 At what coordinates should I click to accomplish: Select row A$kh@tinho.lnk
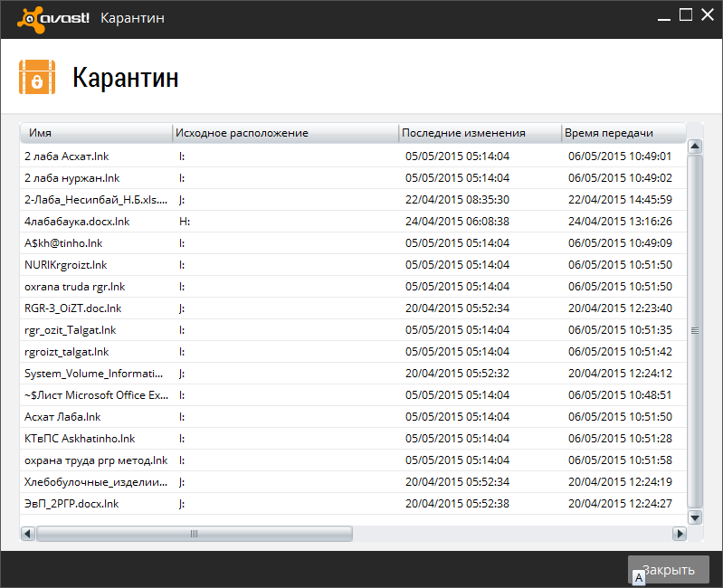353,242
